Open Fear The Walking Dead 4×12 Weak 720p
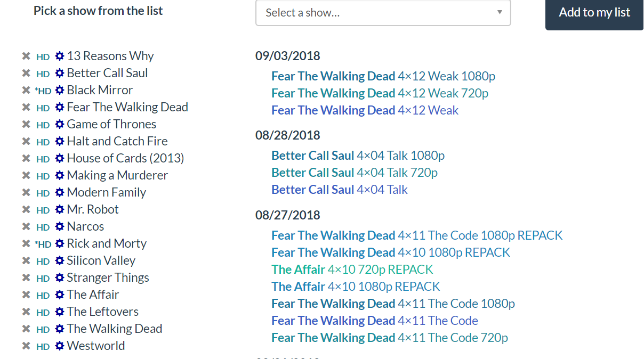Image resolution: width=644 pixels, height=359 pixels. (380, 93)
